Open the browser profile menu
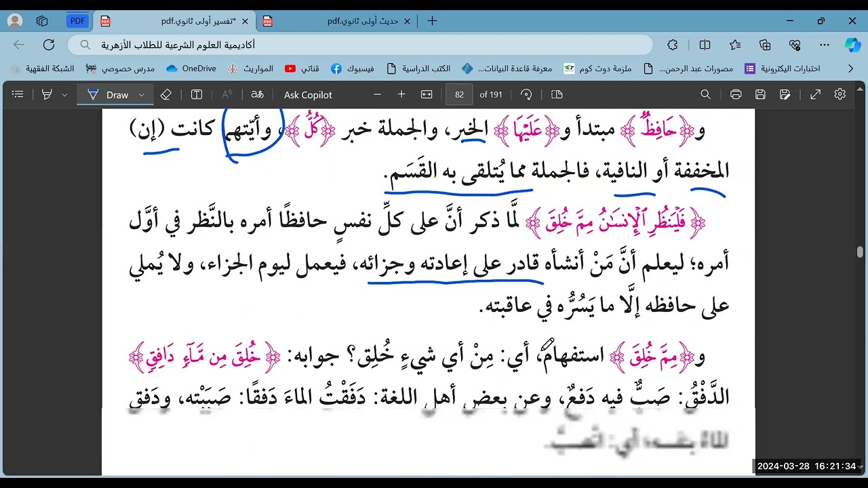 (x=14, y=21)
